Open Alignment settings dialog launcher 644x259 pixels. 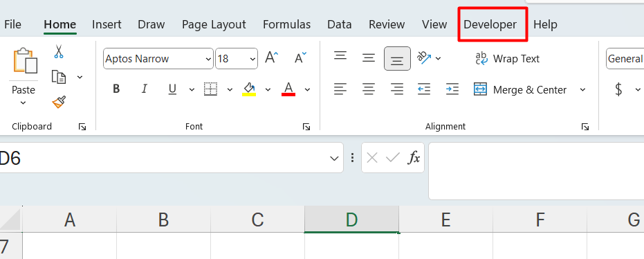pos(585,127)
